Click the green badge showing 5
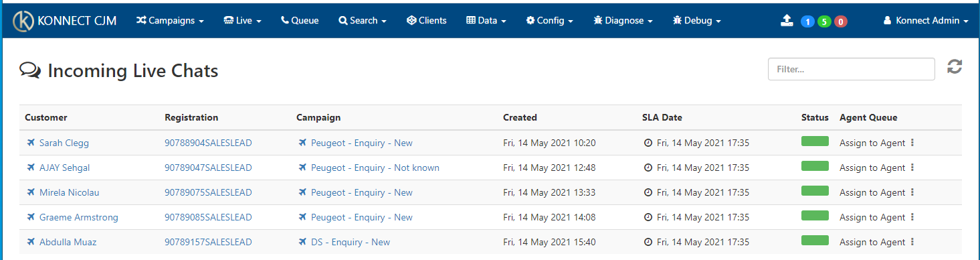 [x=824, y=21]
